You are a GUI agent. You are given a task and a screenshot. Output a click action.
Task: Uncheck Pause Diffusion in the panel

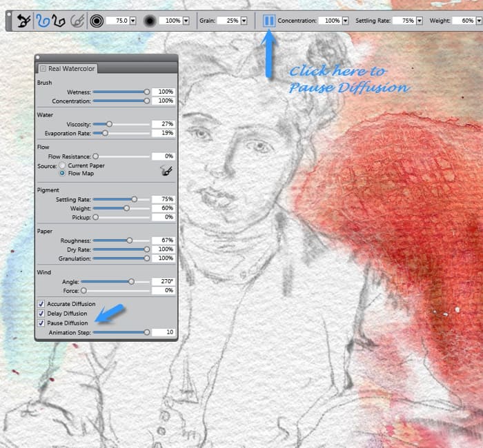pyautogui.click(x=41, y=323)
